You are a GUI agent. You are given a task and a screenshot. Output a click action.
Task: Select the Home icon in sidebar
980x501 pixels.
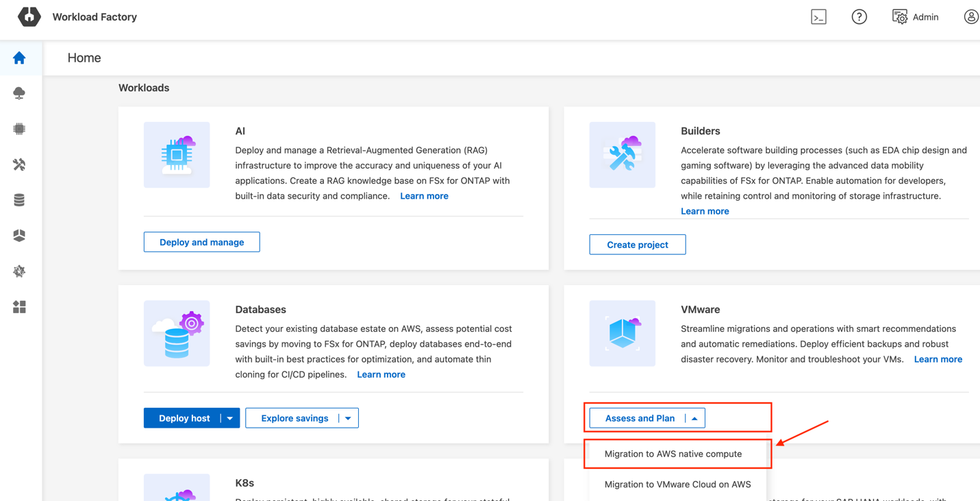click(19, 58)
